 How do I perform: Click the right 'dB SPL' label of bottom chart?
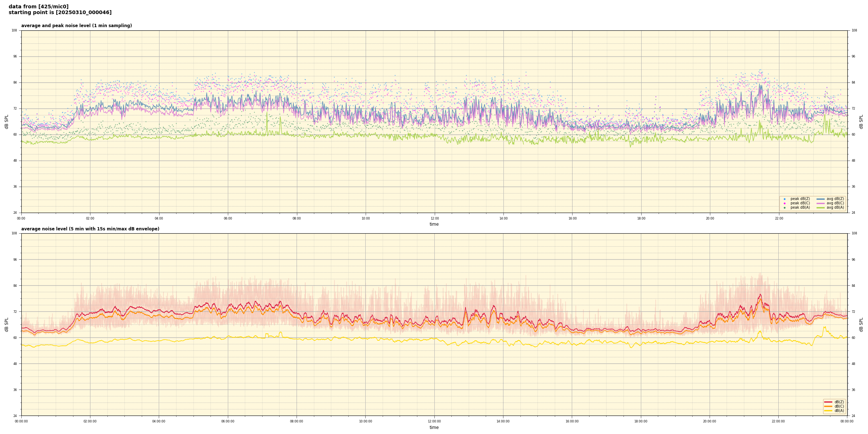coord(861,324)
